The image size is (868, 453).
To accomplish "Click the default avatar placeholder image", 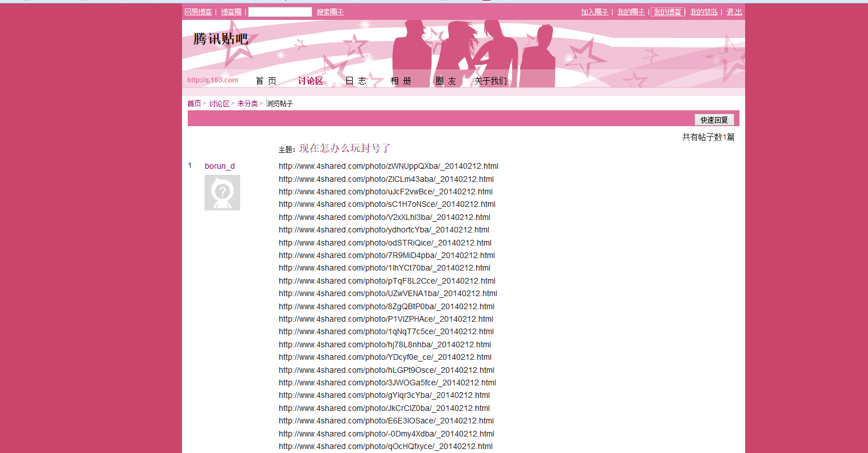I will [x=222, y=192].
